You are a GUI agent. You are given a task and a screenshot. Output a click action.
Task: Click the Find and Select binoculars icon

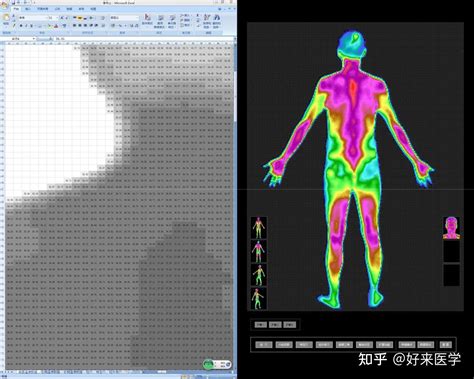(217, 21)
